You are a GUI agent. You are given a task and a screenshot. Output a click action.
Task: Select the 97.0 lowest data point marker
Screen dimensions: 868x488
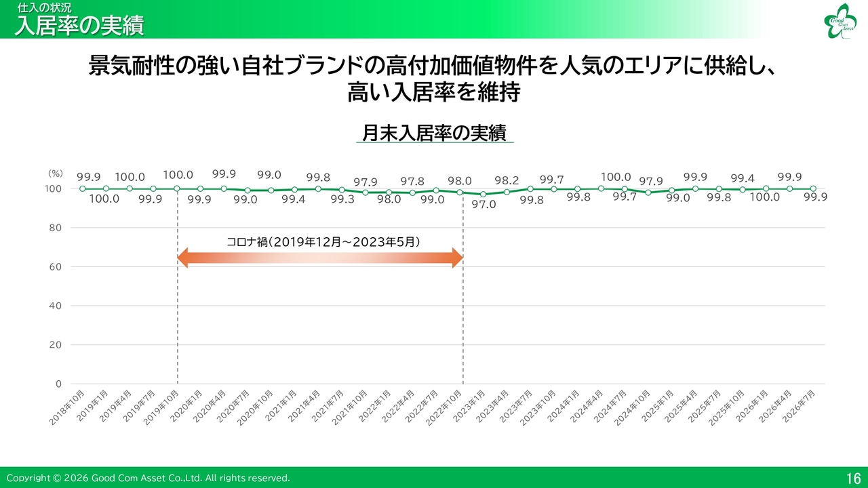pyautogui.click(x=483, y=195)
